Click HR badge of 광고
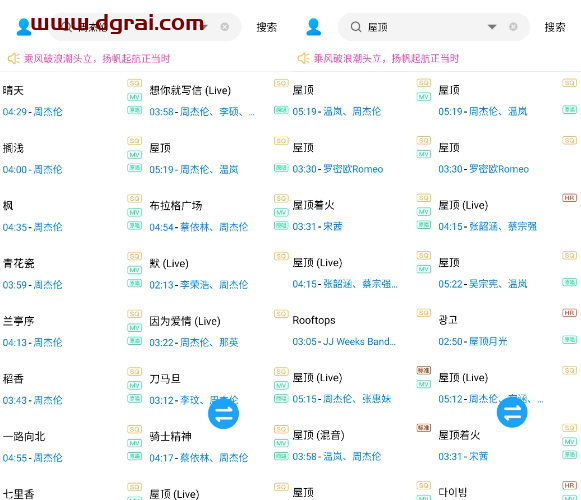 click(570, 313)
